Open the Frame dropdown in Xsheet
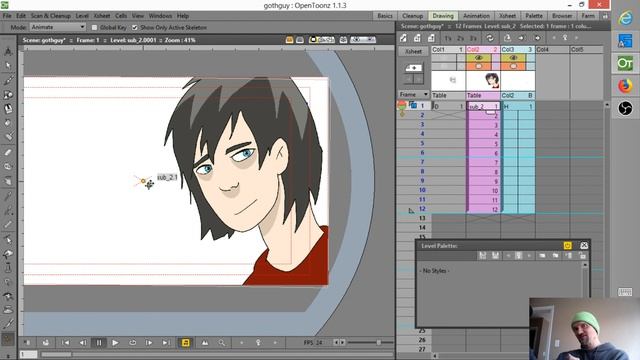The width and height of the screenshot is (640, 360). pos(414,95)
